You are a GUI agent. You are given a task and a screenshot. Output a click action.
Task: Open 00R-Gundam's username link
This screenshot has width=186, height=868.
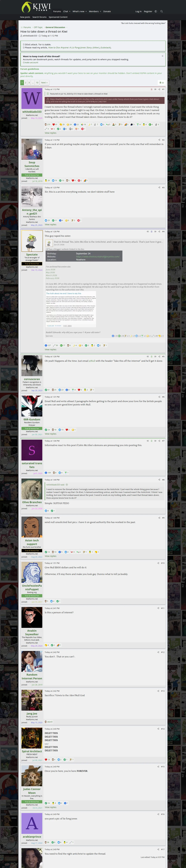[32, 420]
